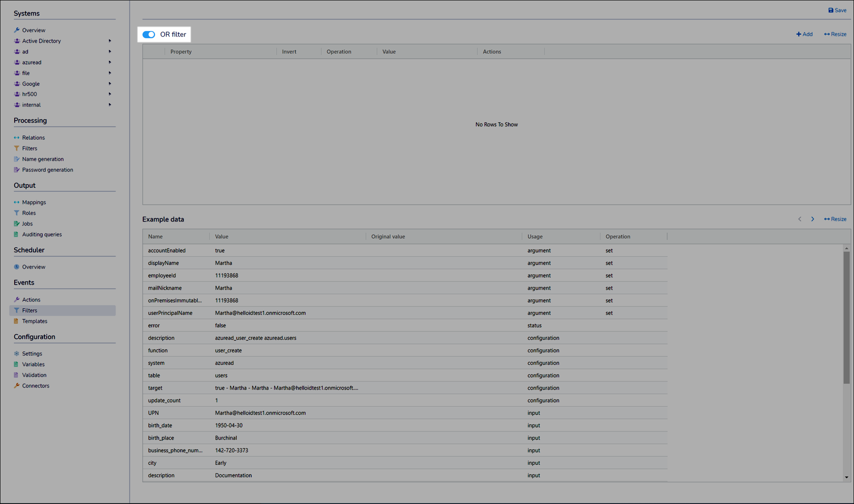This screenshot has width=854, height=504.
Task: Open the Connectors wrench icon
Action: [17, 386]
